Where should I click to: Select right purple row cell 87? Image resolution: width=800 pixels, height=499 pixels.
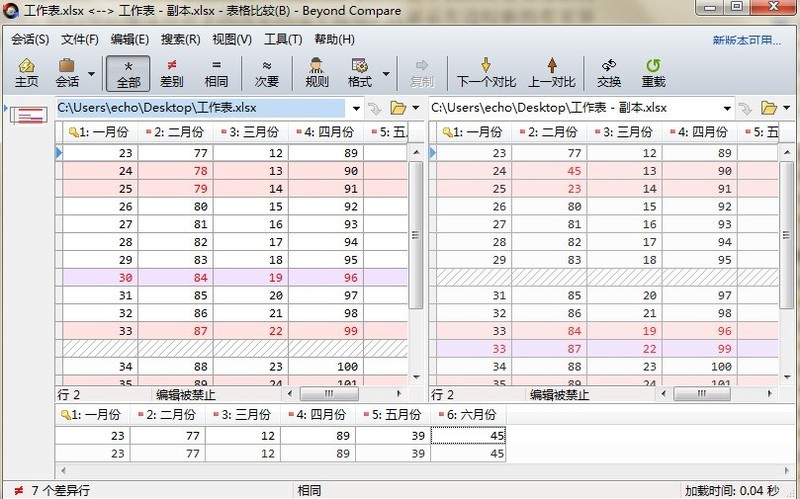[549, 348]
